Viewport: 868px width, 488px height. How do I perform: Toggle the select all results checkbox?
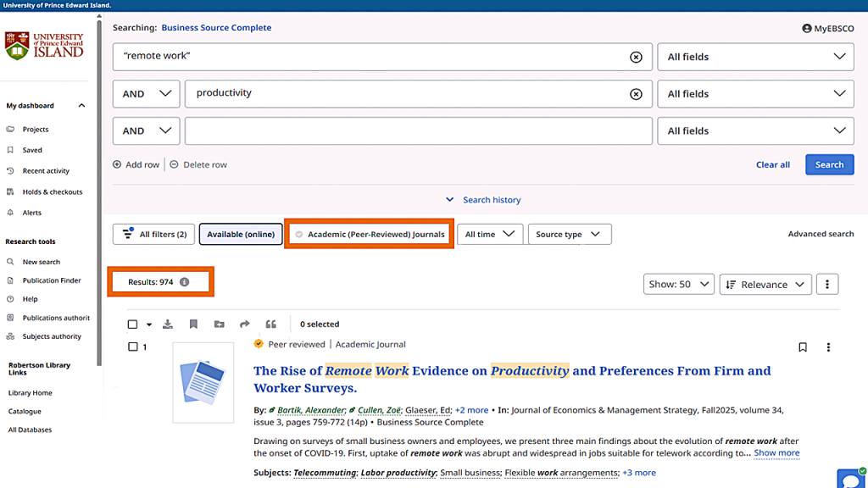click(x=132, y=324)
